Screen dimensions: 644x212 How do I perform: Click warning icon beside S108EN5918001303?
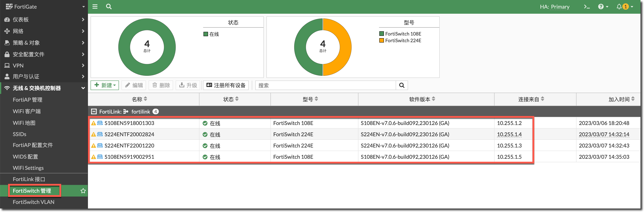[x=94, y=123]
